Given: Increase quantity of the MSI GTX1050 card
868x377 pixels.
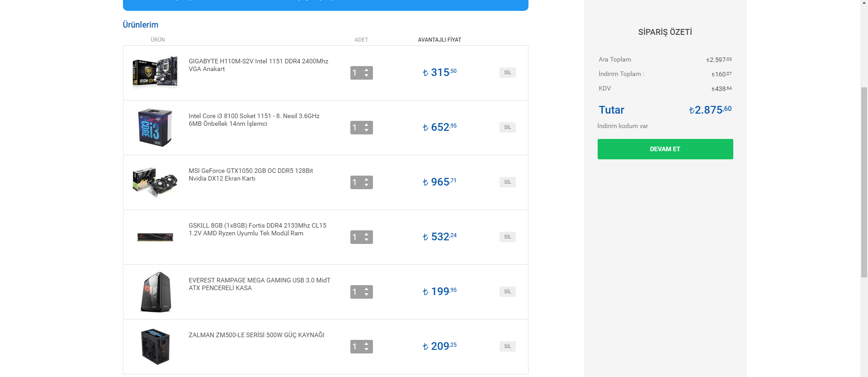Looking at the screenshot, I should [x=367, y=179].
